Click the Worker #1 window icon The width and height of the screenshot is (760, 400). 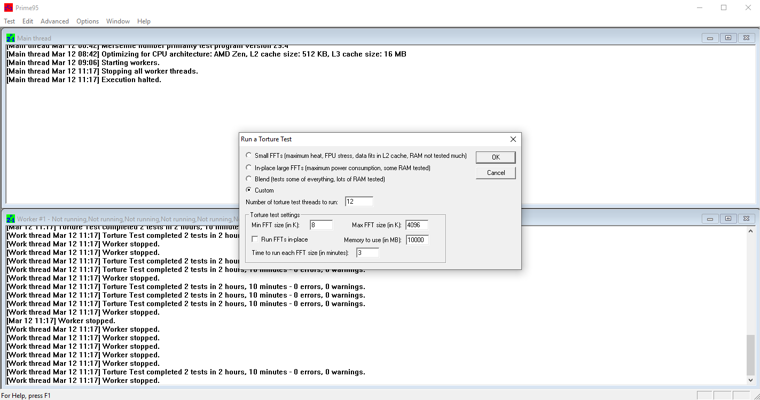click(x=11, y=219)
